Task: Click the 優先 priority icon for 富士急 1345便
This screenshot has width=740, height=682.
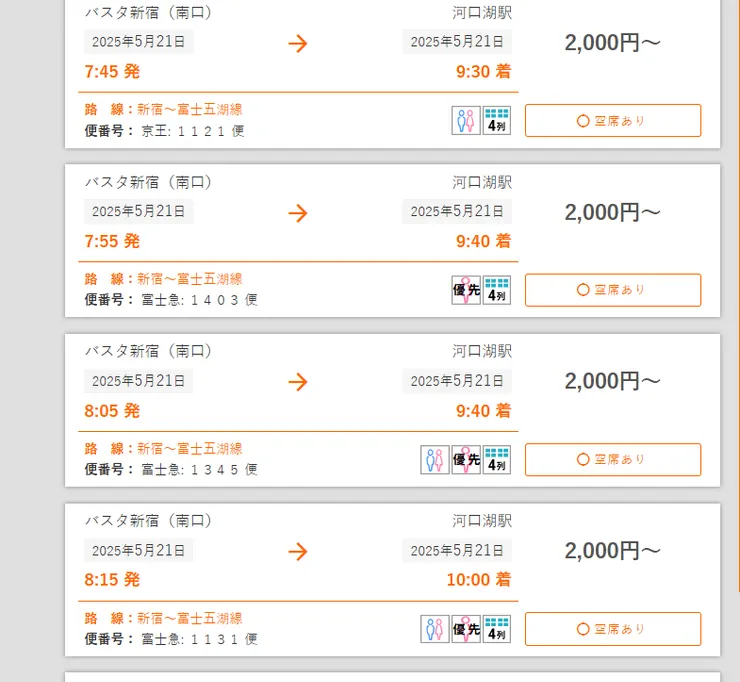Action: pos(466,460)
